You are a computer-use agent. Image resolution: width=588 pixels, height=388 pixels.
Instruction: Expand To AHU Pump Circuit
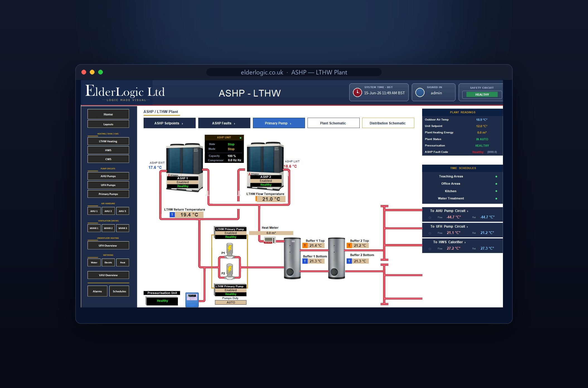[449, 211]
